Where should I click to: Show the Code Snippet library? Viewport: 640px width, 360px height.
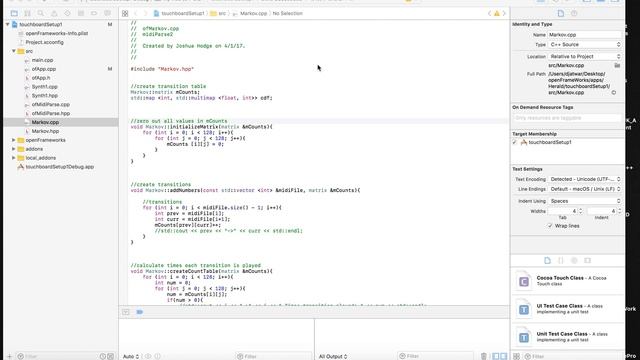(x=561, y=260)
